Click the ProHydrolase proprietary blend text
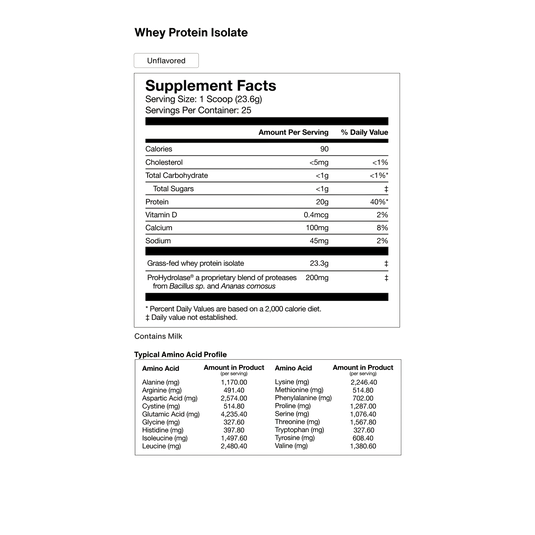This screenshot has height=535, width=535. (222, 282)
